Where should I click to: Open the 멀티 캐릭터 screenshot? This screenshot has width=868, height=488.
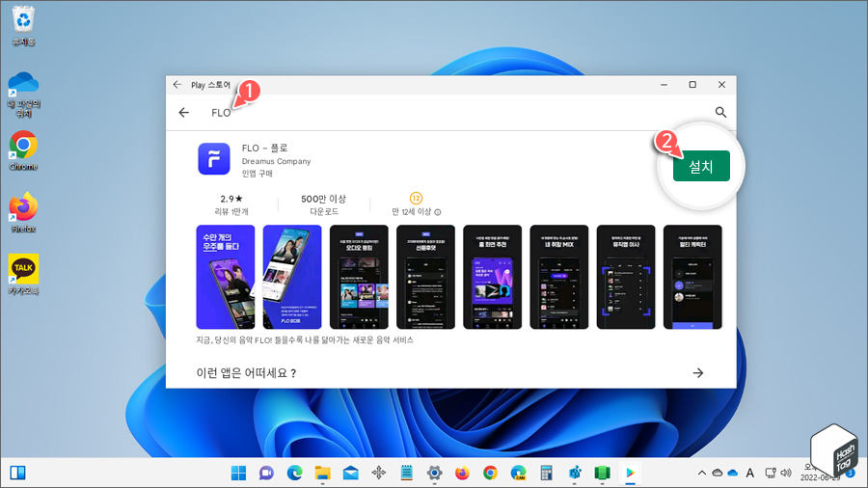[692, 277]
